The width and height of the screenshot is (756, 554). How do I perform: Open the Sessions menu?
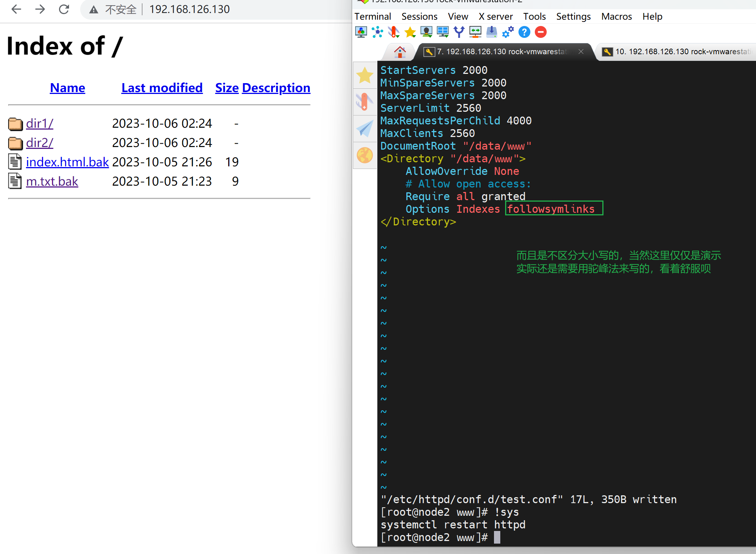[x=419, y=17]
